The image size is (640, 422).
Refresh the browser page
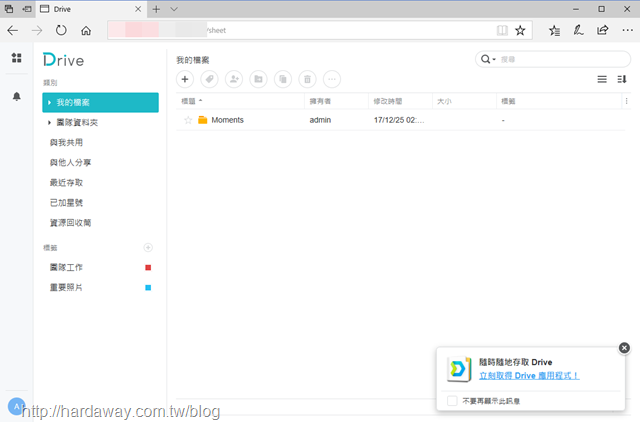pyautogui.click(x=61, y=30)
